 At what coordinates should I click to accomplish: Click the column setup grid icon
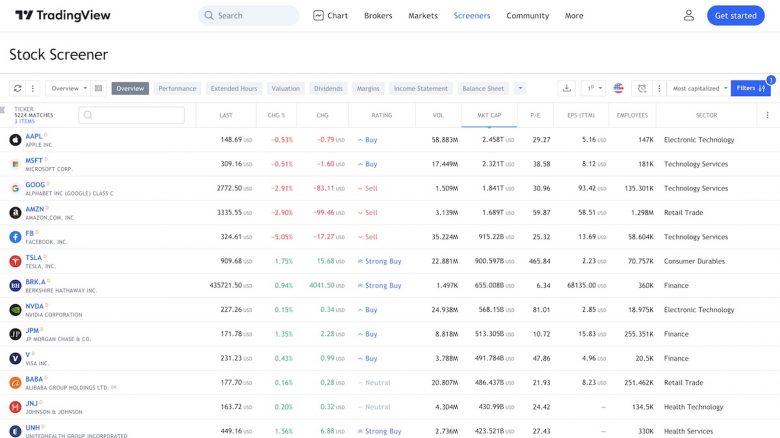point(98,88)
